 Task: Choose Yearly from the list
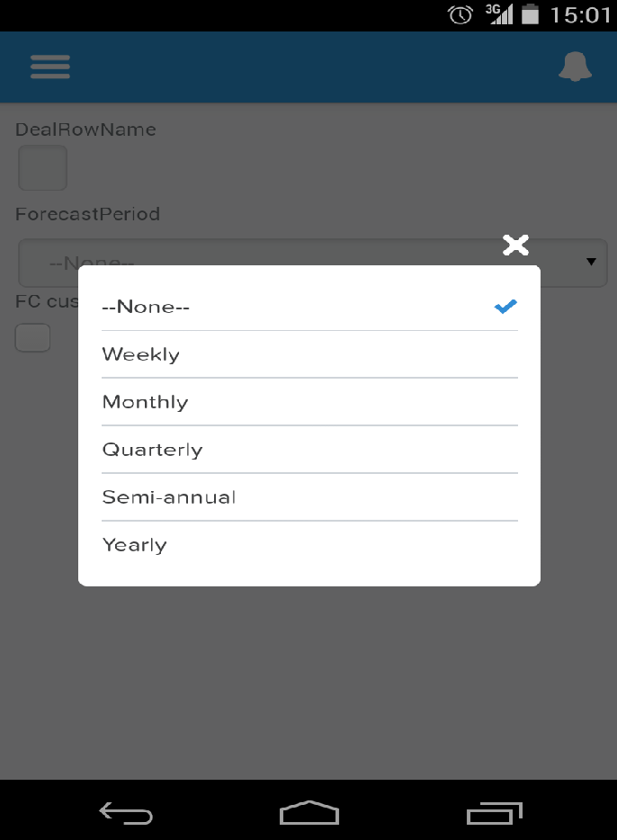[x=135, y=544]
